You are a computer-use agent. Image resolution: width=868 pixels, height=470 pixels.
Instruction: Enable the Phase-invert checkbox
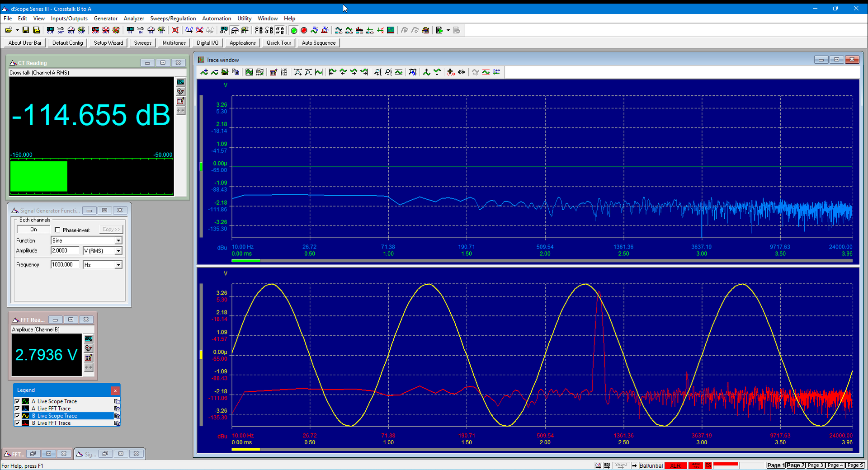[57, 230]
